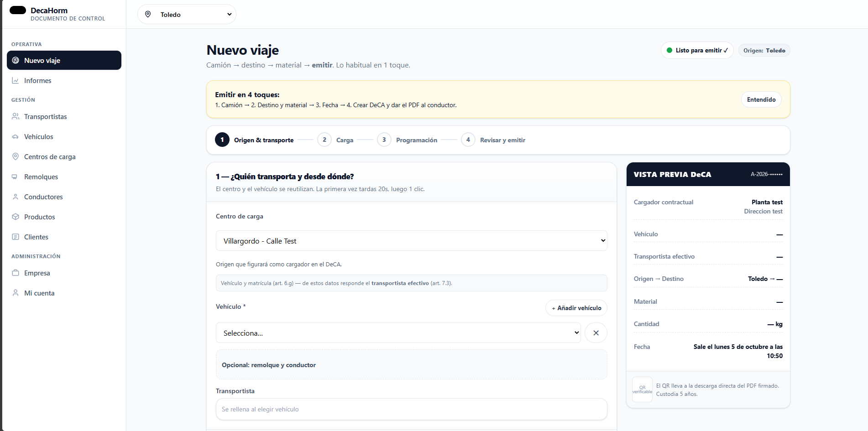The height and width of the screenshot is (431, 868).
Task: Go to step 3 Programación
Action: 408,140
